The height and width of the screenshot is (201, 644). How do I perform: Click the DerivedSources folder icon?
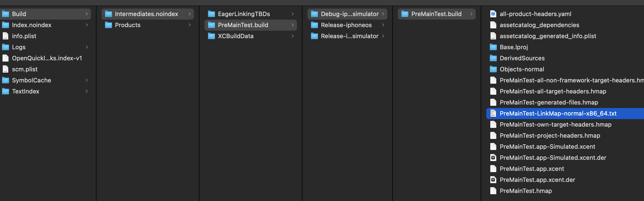[493, 58]
